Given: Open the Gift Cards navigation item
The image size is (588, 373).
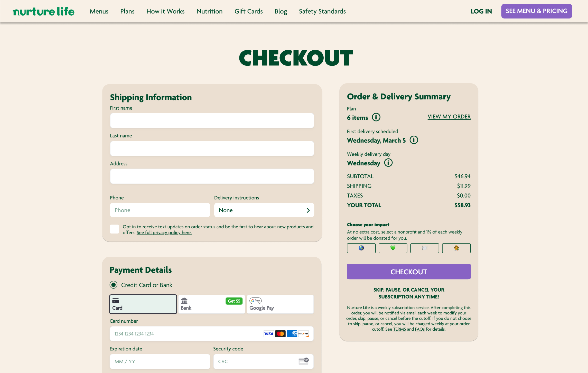Looking at the screenshot, I should pos(248,11).
